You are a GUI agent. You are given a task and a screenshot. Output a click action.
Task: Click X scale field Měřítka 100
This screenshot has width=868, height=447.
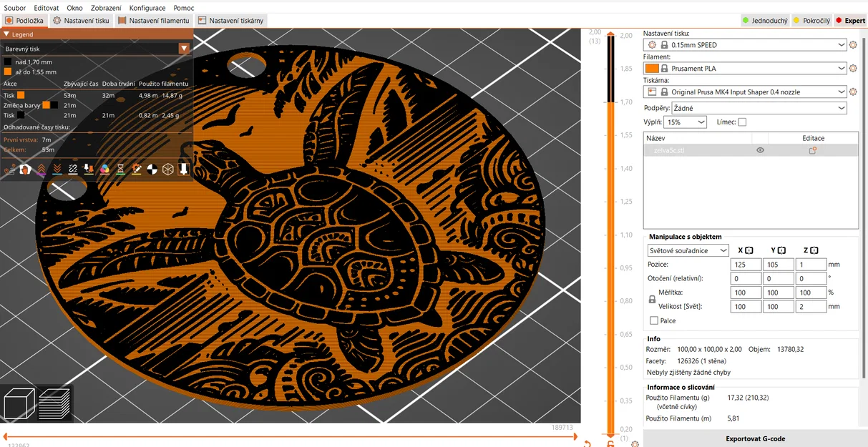746,293
